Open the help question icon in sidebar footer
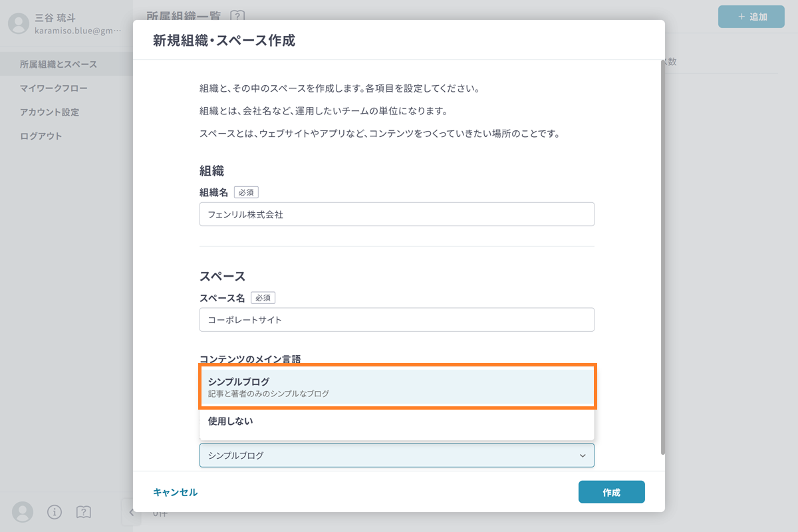The image size is (798, 532). coord(84,511)
